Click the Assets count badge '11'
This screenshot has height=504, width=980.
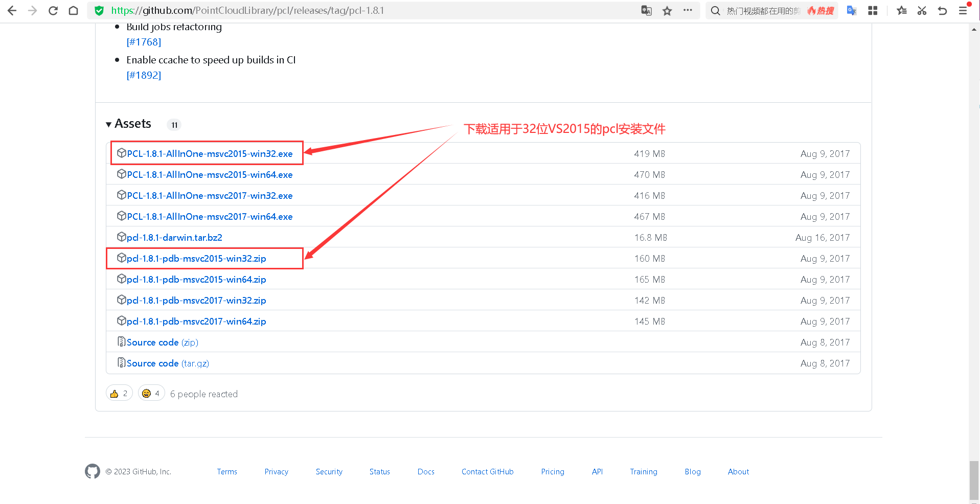[174, 125]
